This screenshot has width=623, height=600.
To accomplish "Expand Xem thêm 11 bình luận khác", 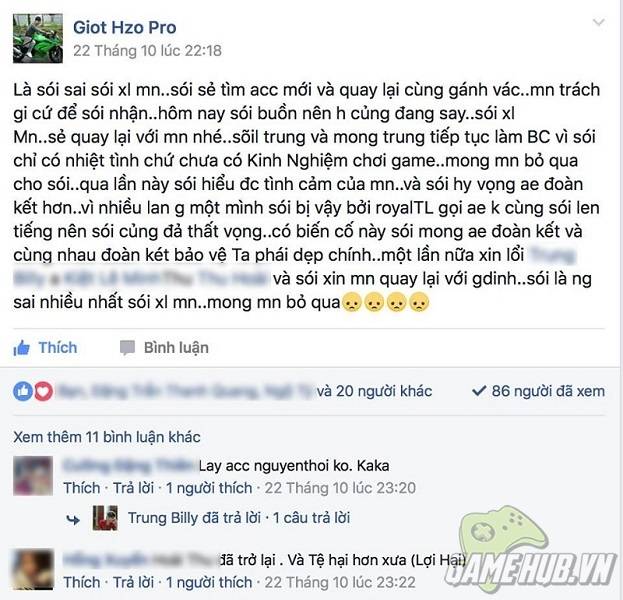I will (107, 437).
